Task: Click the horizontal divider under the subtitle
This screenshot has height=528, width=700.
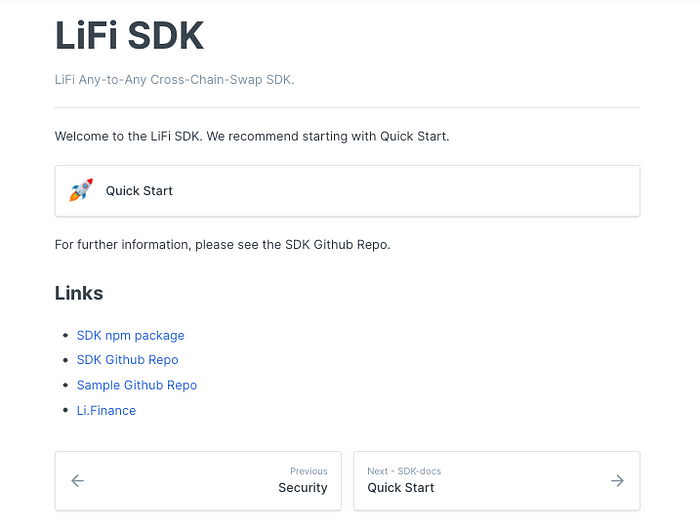Action: [x=347, y=108]
